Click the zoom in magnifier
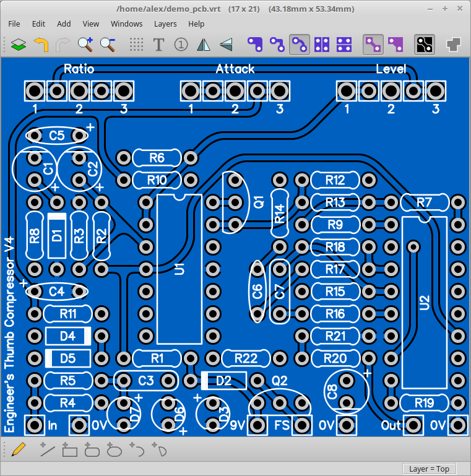This screenshot has width=471, height=476. (85, 45)
